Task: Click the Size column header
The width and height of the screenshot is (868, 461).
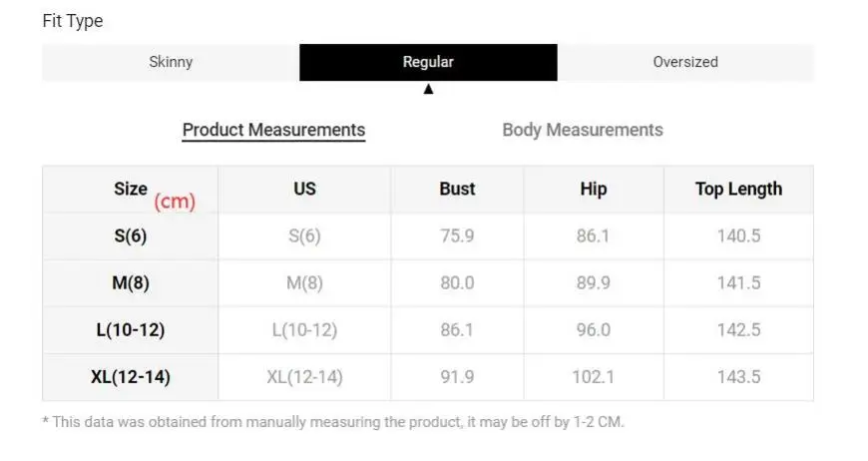Action: 131,189
